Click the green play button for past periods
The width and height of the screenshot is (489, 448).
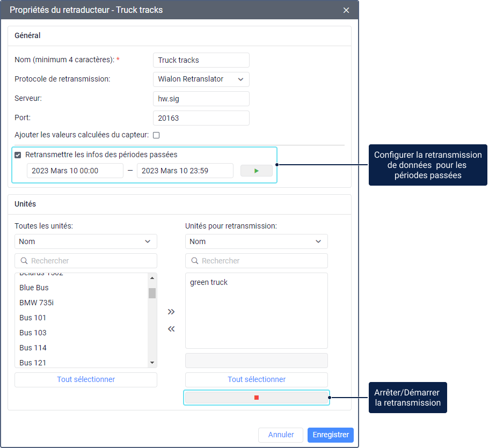256,171
